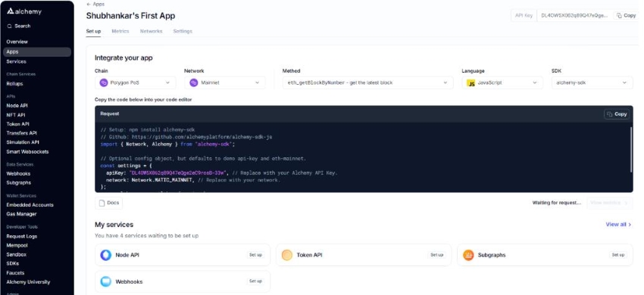644x295 pixels.
Task: Open Search in the sidebar
Action: pos(19,26)
